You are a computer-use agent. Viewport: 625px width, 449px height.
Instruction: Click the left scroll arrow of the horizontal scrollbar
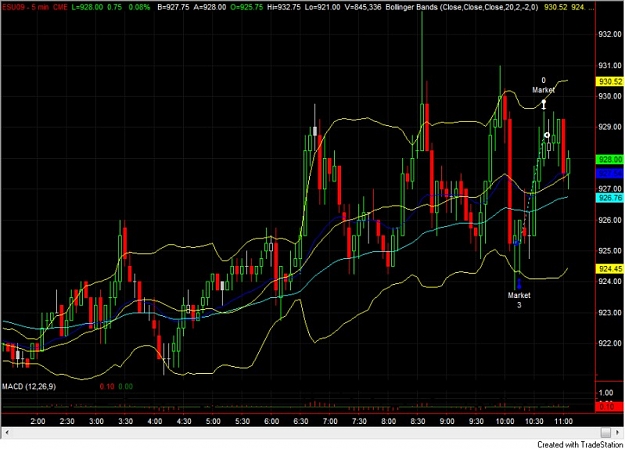(x=6, y=432)
